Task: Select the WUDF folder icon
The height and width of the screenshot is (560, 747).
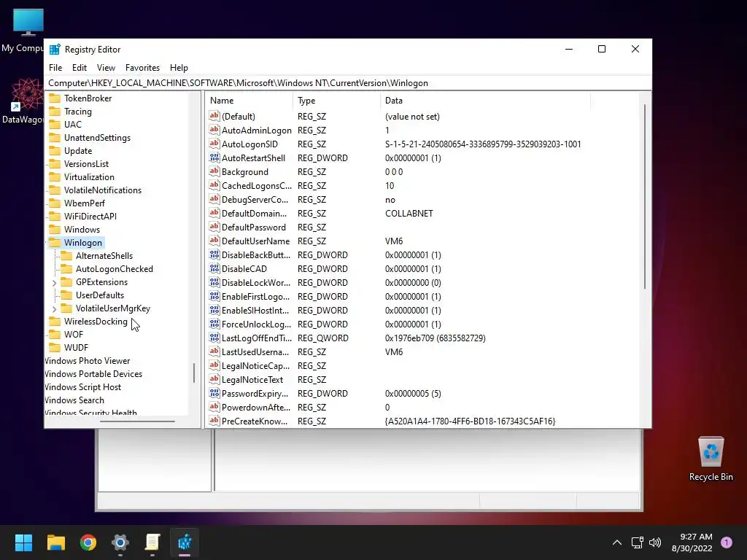Action: pyautogui.click(x=55, y=348)
